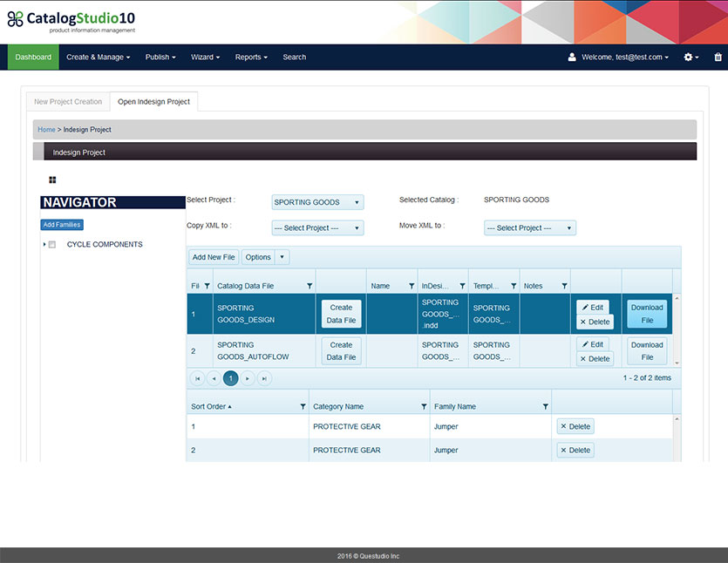The image size is (728, 563).
Task: Open filter for Family Name column
Action: [546, 407]
